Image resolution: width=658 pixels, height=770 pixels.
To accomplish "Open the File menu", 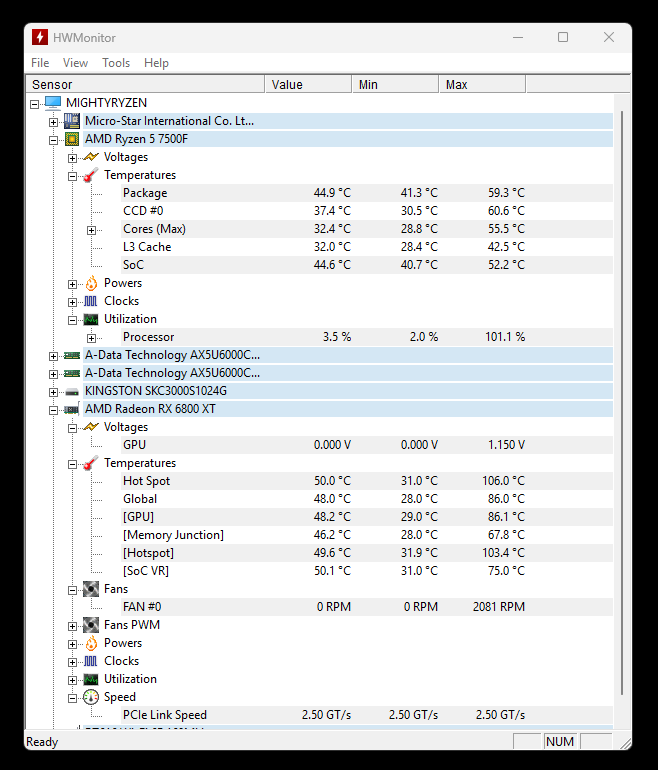I will point(40,63).
